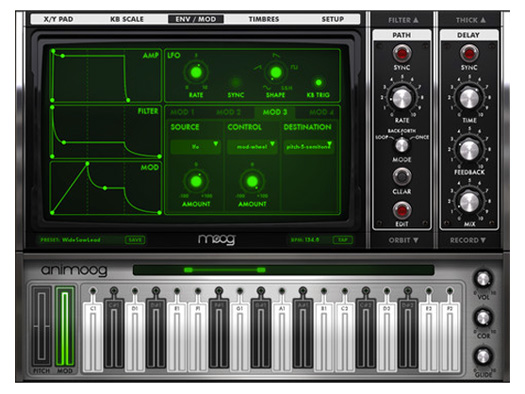
Task: Click the PITCH wheel strip
Action: 42,326
